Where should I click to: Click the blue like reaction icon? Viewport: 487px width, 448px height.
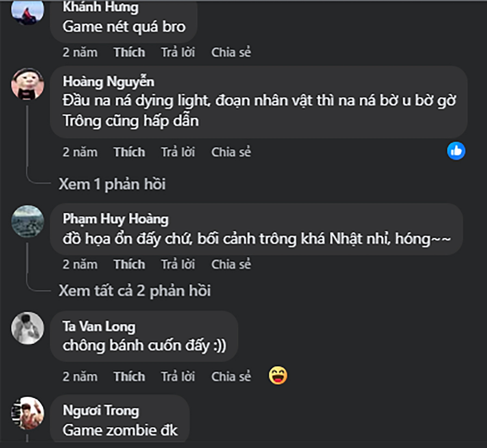coord(456,151)
